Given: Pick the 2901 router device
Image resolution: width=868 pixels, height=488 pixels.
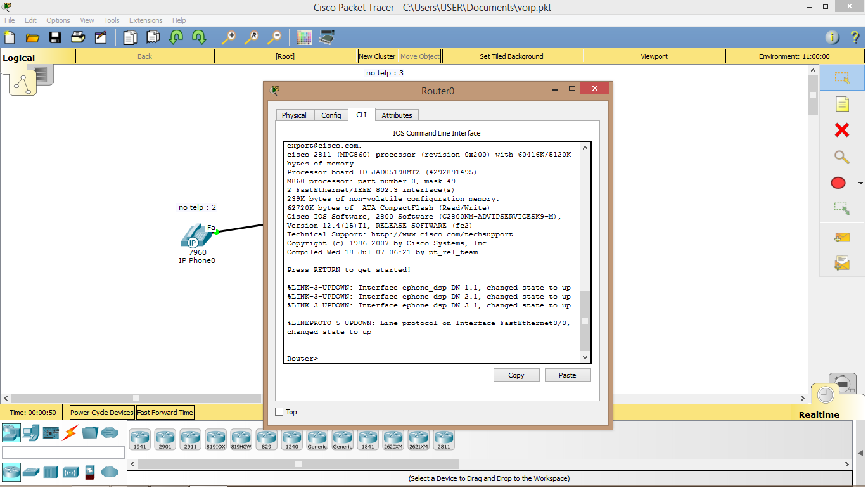Looking at the screenshot, I should [x=165, y=439].
